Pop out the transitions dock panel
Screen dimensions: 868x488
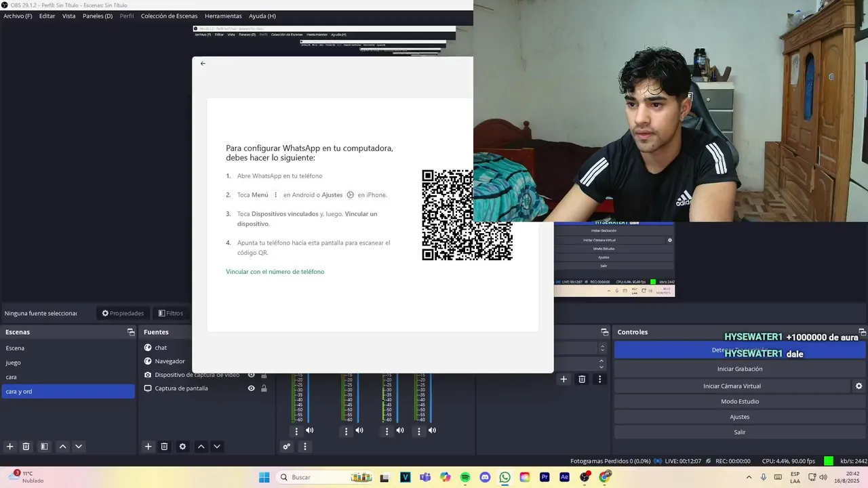pos(604,332)
